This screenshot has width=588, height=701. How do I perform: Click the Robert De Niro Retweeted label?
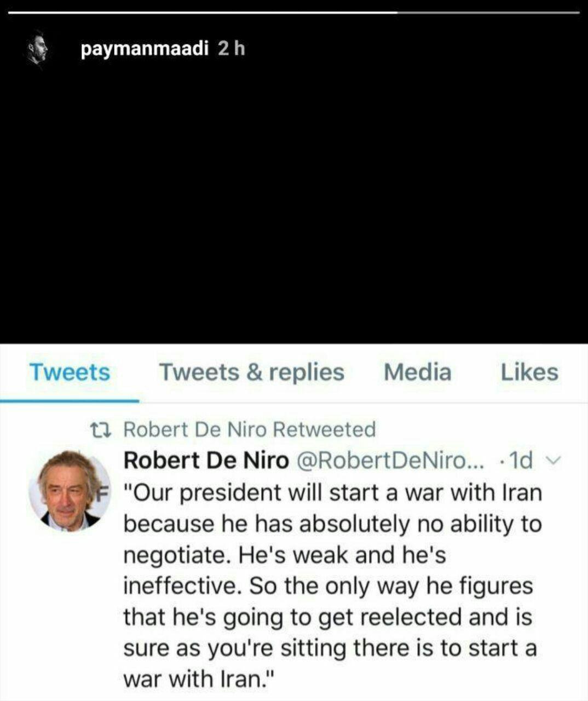[250, 429]
